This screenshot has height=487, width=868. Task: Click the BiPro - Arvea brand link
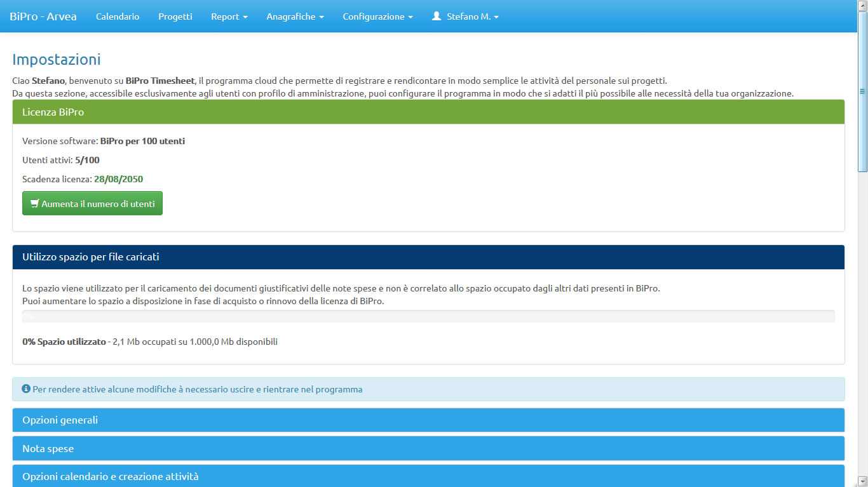click(x=43, y=17)
